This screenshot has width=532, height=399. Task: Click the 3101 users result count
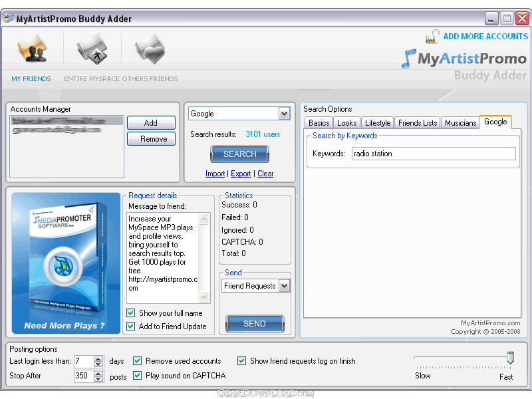pos(263,134)
